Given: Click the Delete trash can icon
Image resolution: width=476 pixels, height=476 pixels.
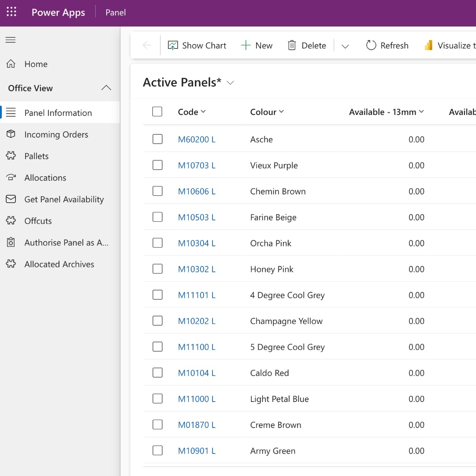Looking at the screenshot, I should click(x=292, y=45).
